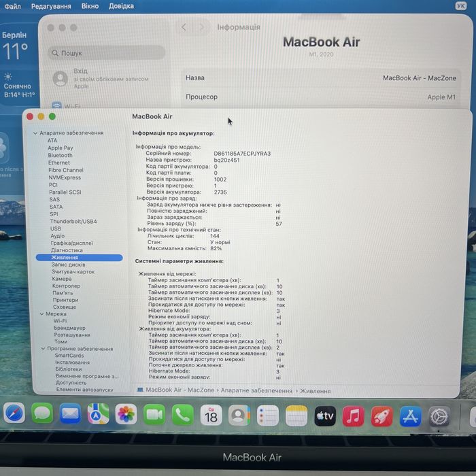
Task: Click the search magnifier in Settings
Action: click(55, 53)
